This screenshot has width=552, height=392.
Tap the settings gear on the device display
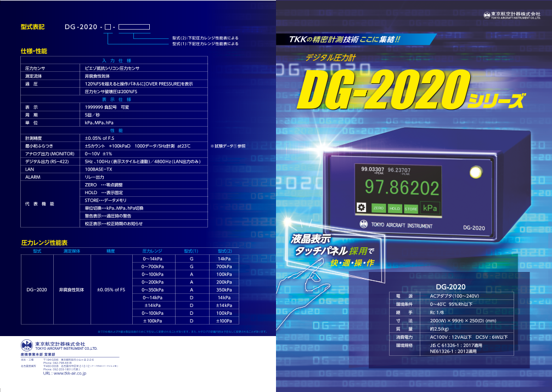pyautogui.click(x=361, y=208)
